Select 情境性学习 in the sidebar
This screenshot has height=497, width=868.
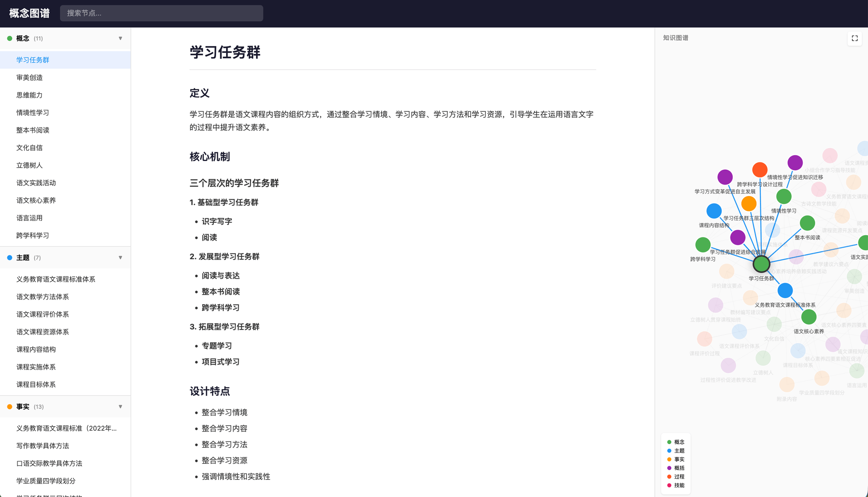coord(65,113)
